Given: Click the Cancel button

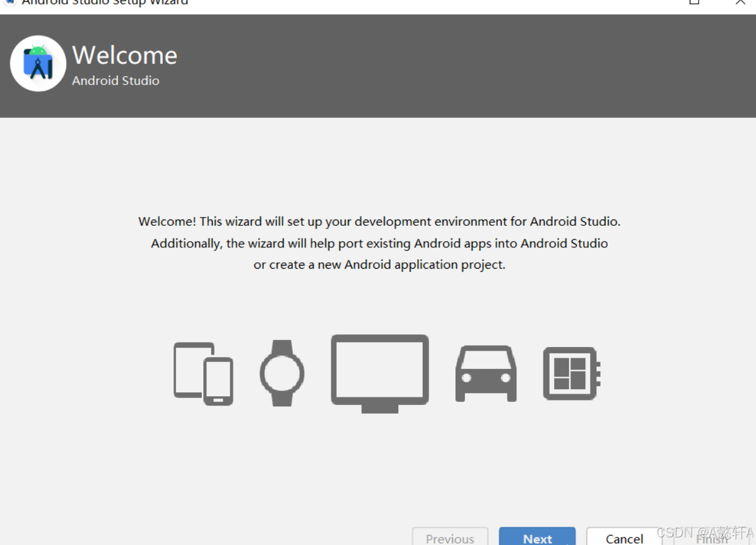Looking at the screenshot, I should pos(624,537).
